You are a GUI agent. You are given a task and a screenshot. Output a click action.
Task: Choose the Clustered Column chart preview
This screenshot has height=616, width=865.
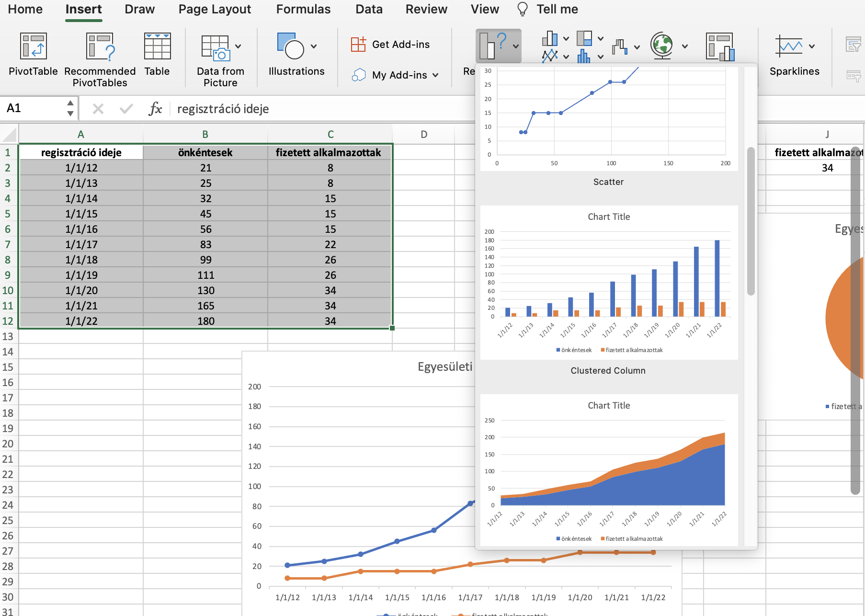point(609,283)
